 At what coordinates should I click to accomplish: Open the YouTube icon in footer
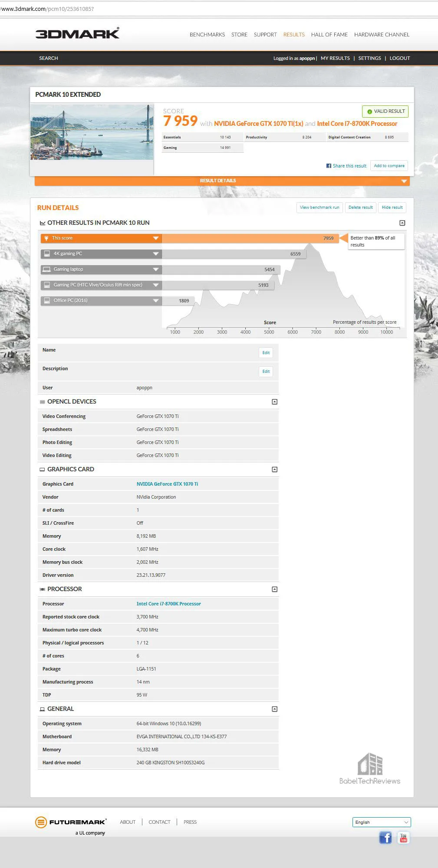tap(403, 837)
